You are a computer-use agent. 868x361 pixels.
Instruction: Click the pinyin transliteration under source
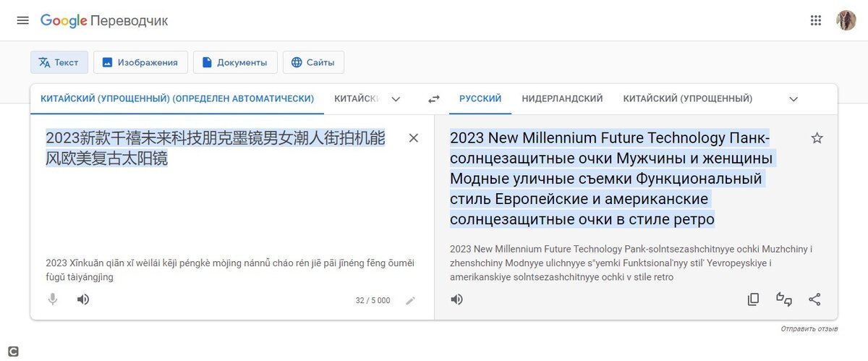click(229, 270)
